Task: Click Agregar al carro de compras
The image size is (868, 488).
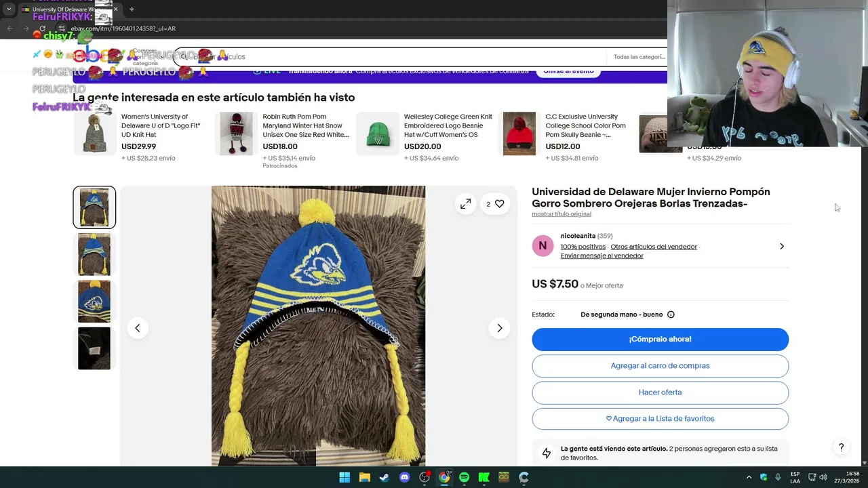Action: click(660, 366)
